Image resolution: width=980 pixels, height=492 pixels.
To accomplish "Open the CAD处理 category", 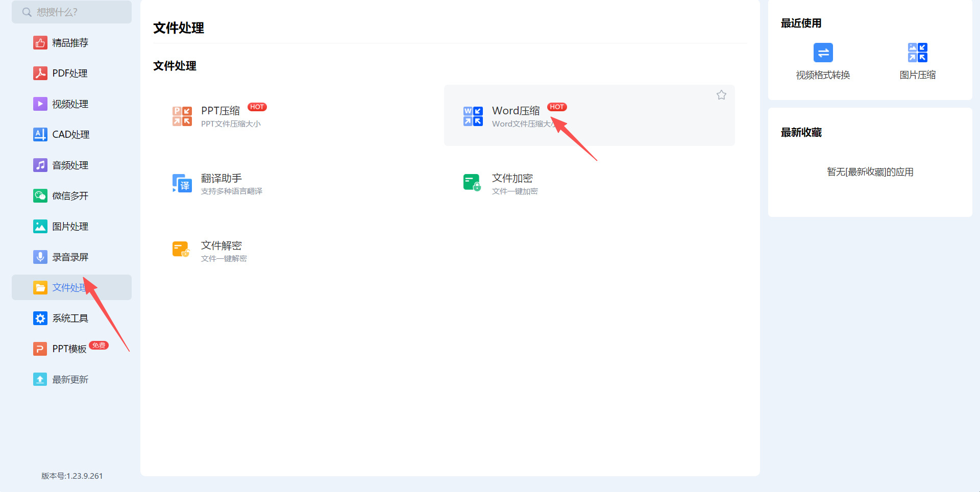I will click(70, 135).
